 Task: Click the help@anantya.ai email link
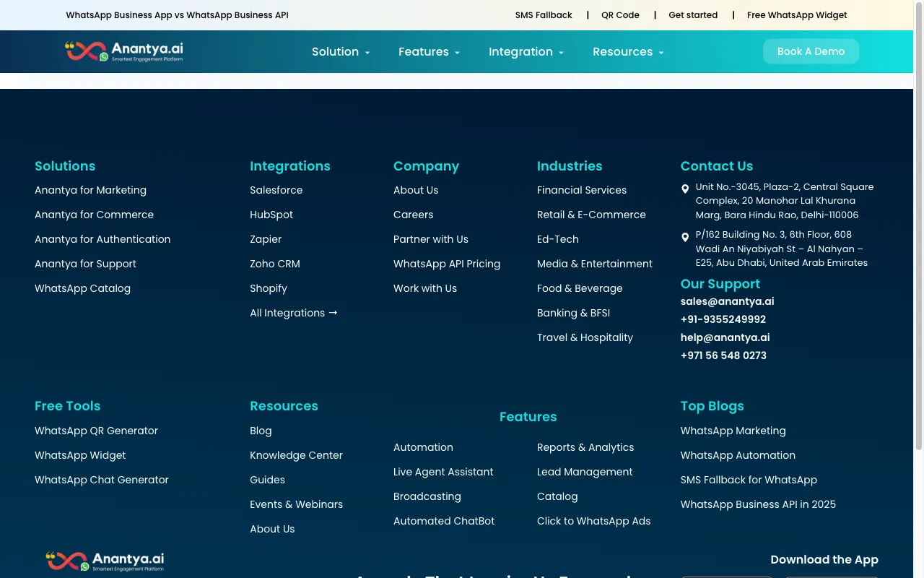click(x=725, y=337)
